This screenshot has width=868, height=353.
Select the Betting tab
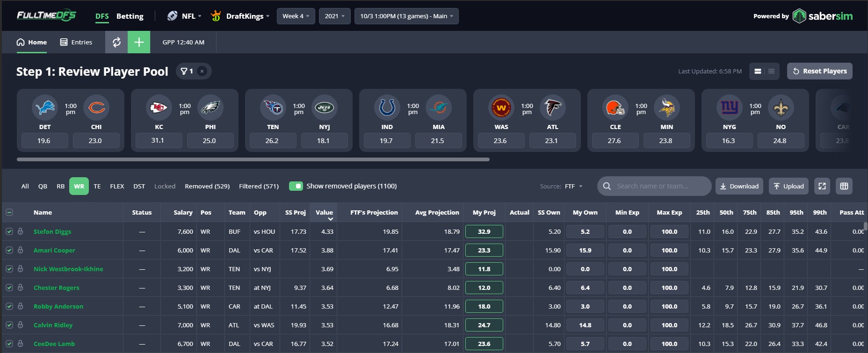pos(130,16)
